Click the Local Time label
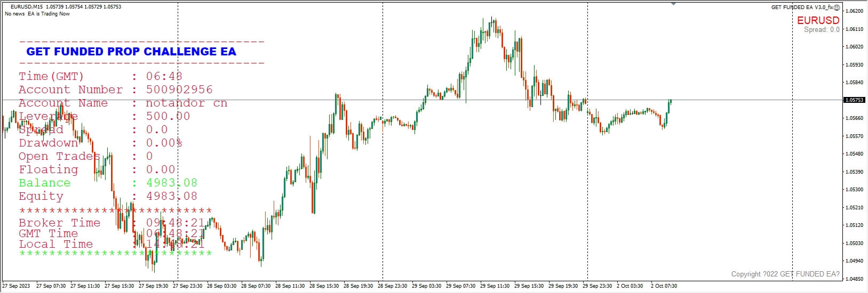Viewport: 868px width, 293px height. click(55, 244)
